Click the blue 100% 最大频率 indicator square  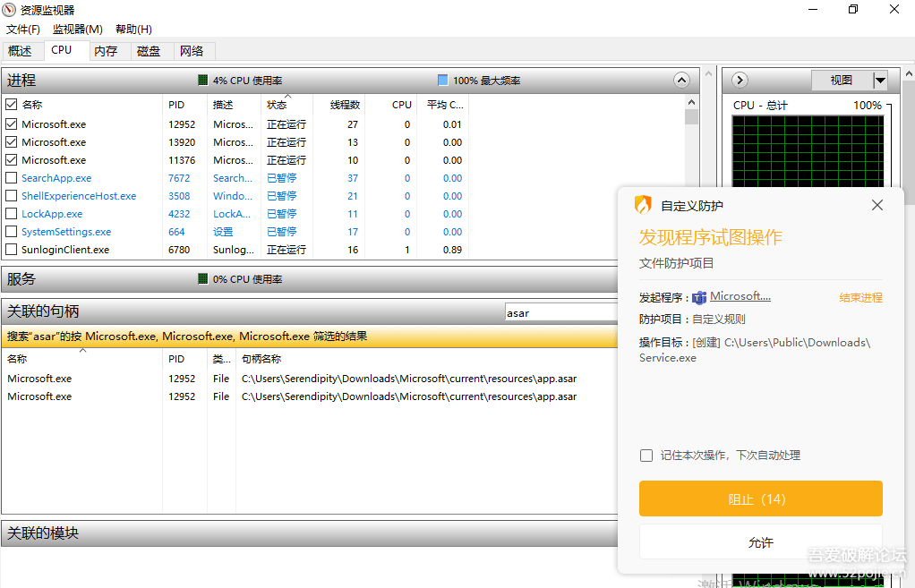coord(443,80)
